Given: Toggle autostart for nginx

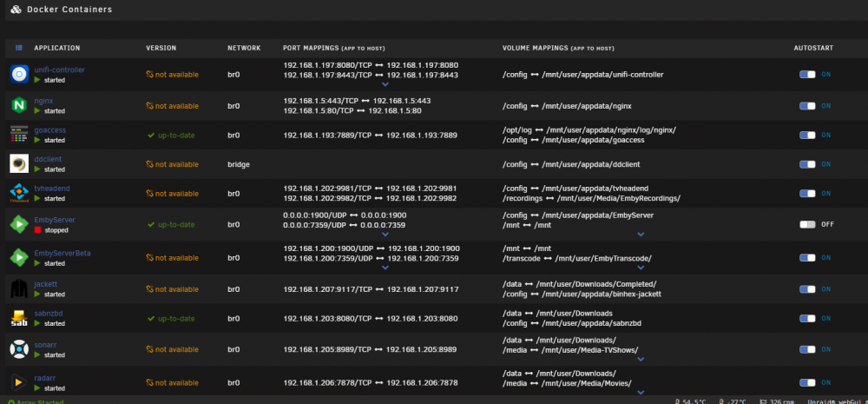Looking at the screenshot, I should [x=807, y=106].
